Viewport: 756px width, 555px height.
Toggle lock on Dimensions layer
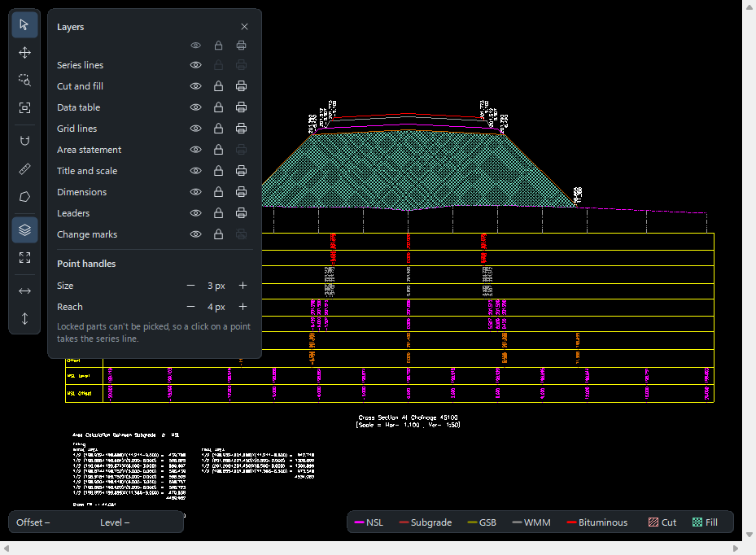218,192
